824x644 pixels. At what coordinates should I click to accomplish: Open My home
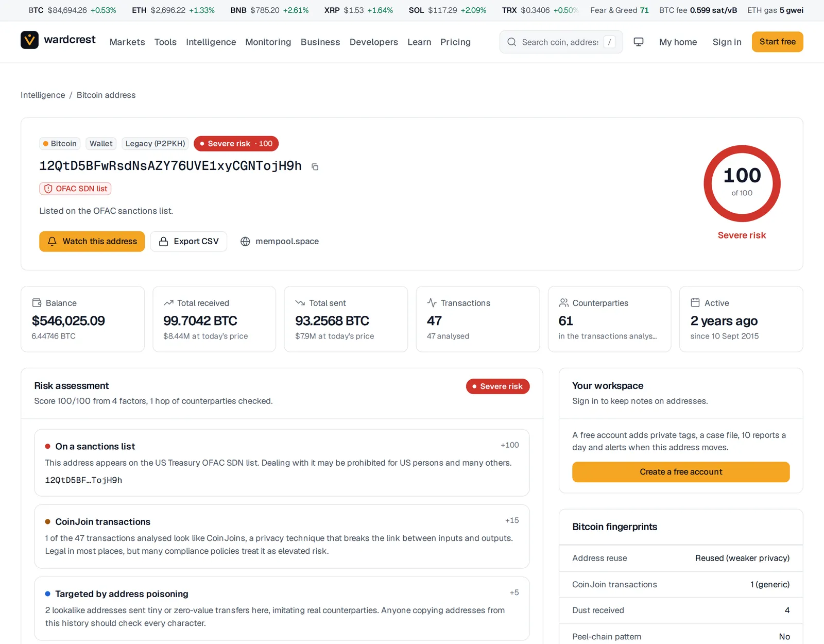tap(678, 42)
